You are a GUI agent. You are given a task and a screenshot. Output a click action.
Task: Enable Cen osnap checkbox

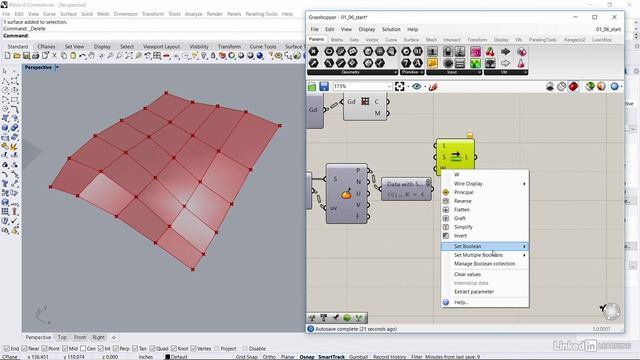83,349
